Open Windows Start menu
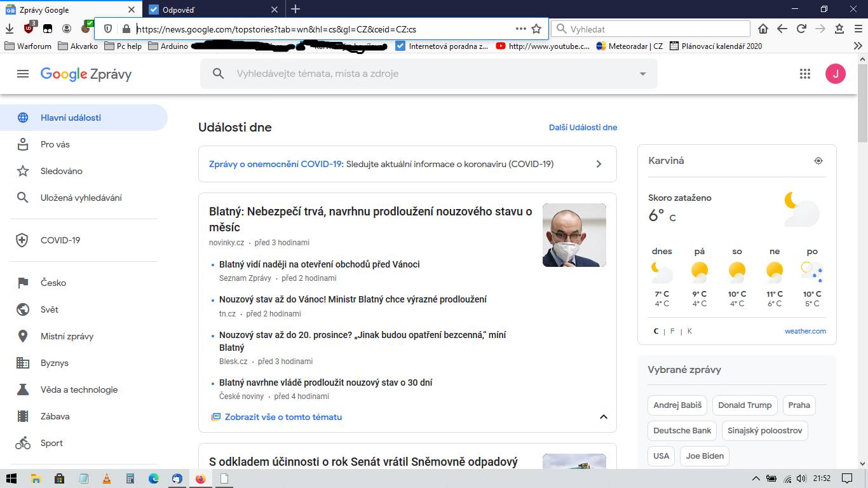 pyautogui.click(x=11, y=478)
